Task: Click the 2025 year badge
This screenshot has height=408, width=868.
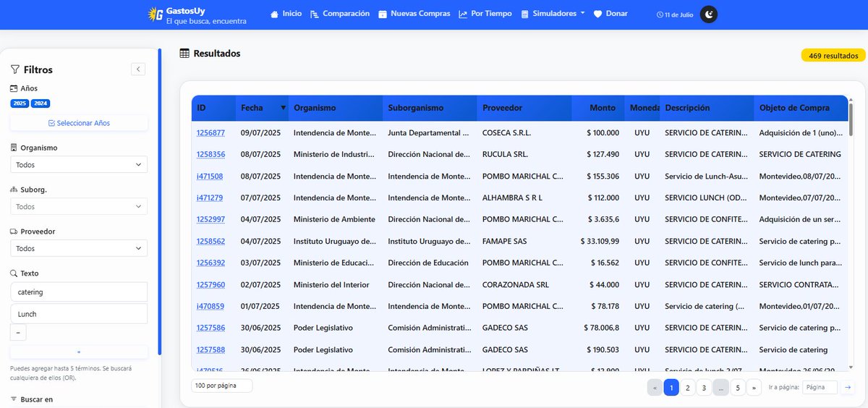Action: pyautogui.click(x=20, y=103)
